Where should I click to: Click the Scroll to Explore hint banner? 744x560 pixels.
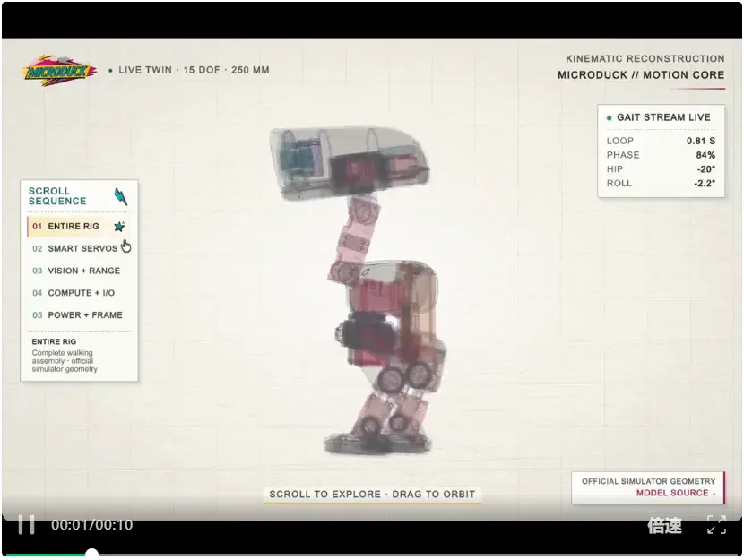[x=373, y=494]
